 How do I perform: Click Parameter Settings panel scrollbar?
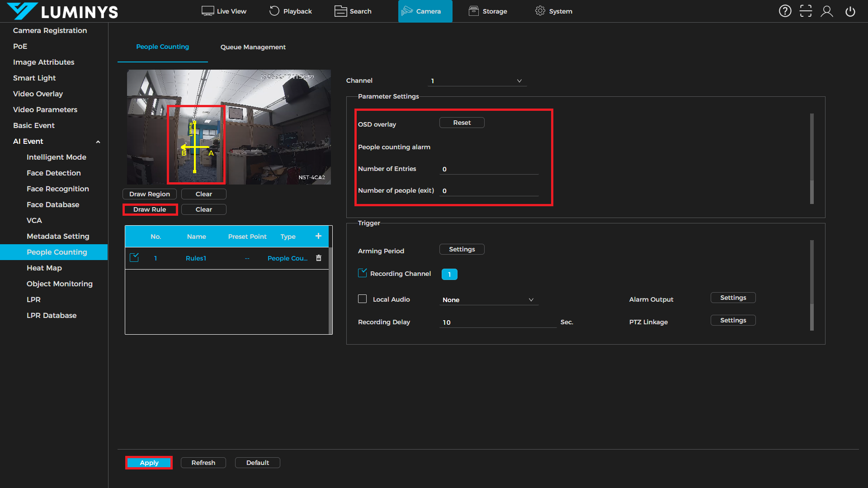point(812,158)
